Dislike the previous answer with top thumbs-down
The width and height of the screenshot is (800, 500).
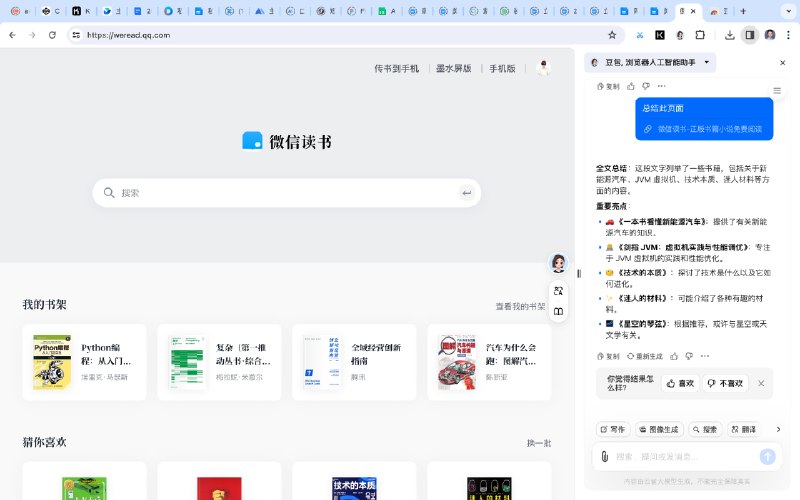[646, 86]
